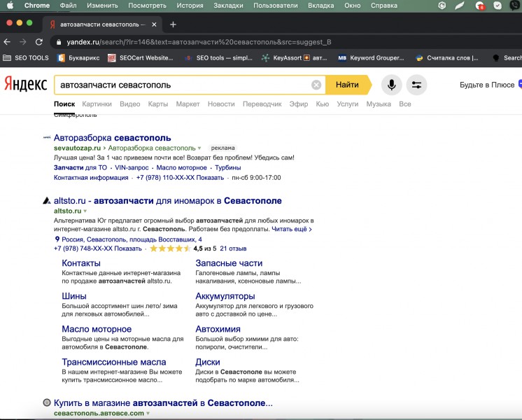Screen dimensions: 522x420
Task: Open SEOCert Website bookmark
Action: 141,57
